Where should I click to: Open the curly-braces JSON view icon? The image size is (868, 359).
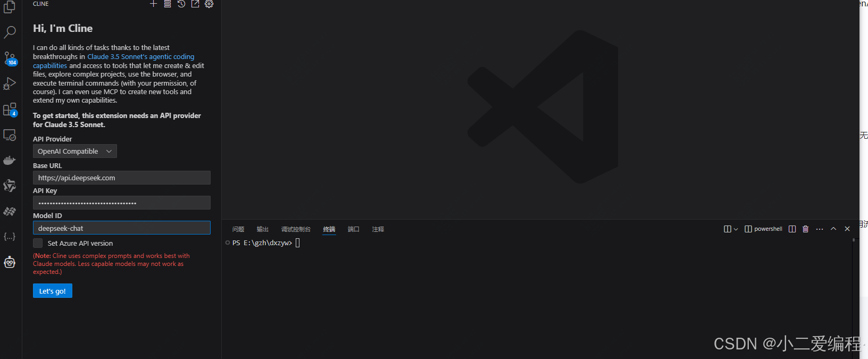coord(10,237)
